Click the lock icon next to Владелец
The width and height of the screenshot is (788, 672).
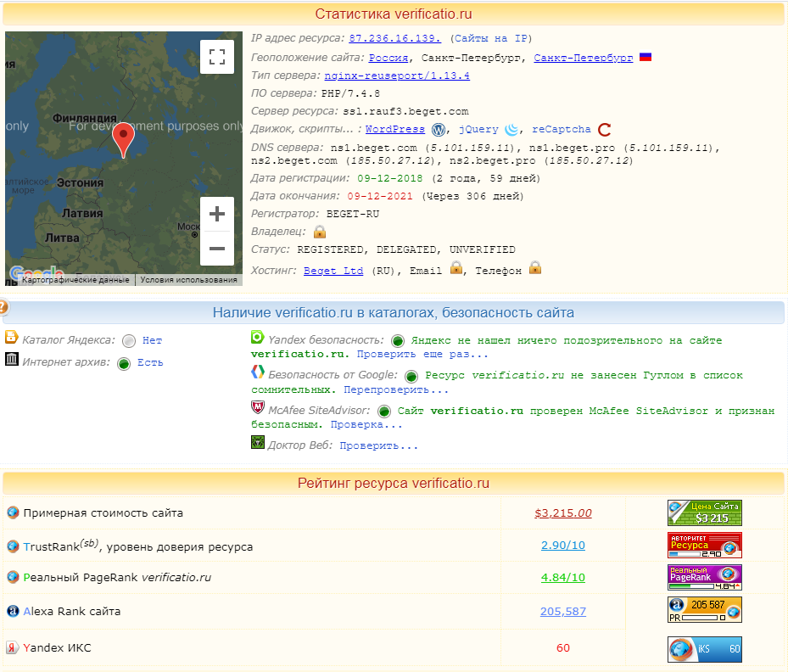pos(320,231)
